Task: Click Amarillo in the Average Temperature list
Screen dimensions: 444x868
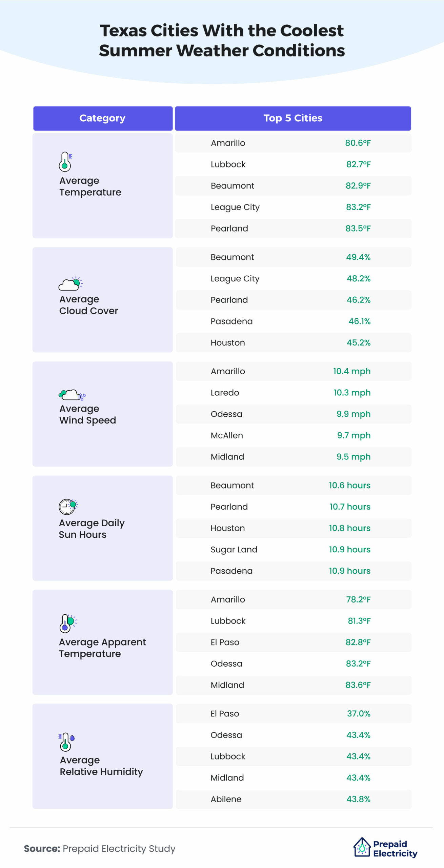Action: (228, 143)
